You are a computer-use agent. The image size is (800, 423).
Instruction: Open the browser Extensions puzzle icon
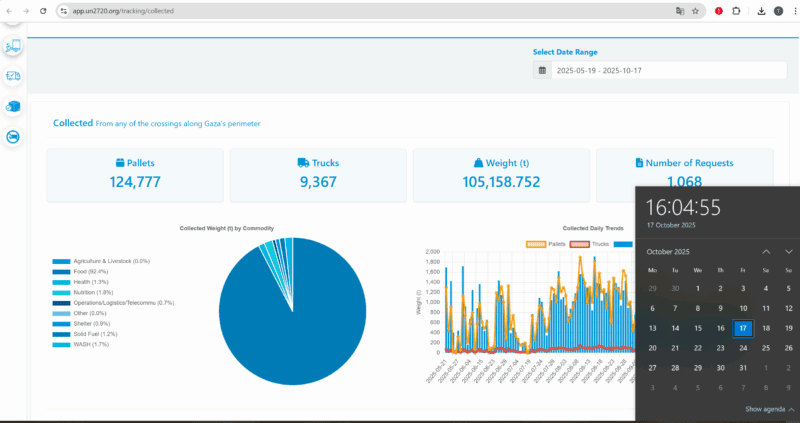(x=735, y=11)
